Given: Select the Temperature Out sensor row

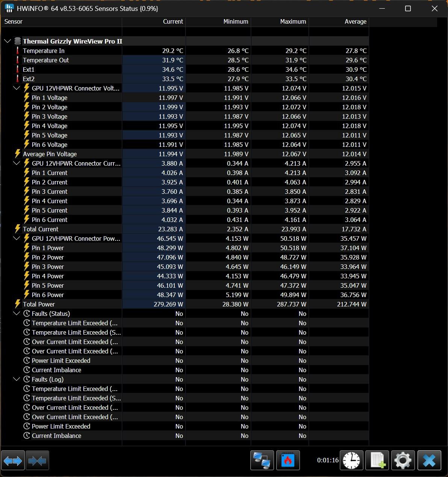Looking at the screenshot, I should point(185,60).
